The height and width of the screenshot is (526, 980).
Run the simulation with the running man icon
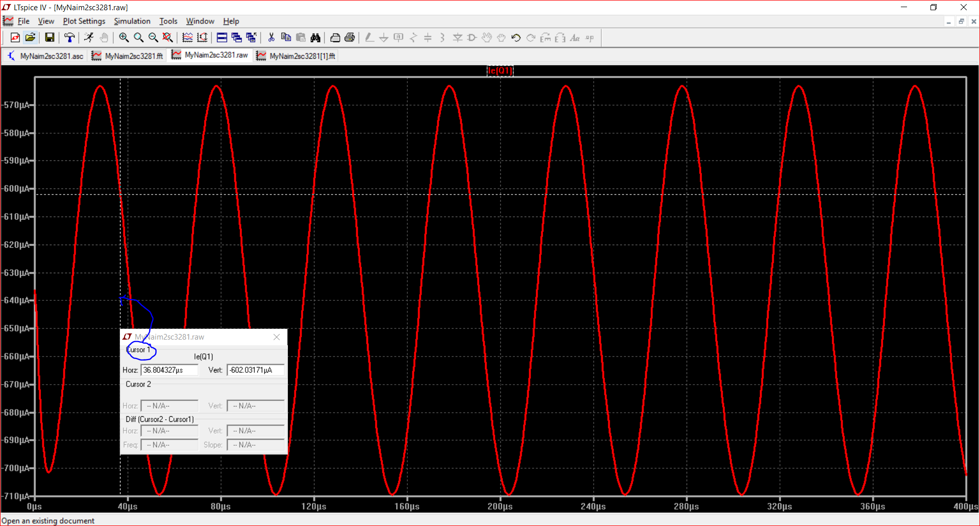(89, 37)
